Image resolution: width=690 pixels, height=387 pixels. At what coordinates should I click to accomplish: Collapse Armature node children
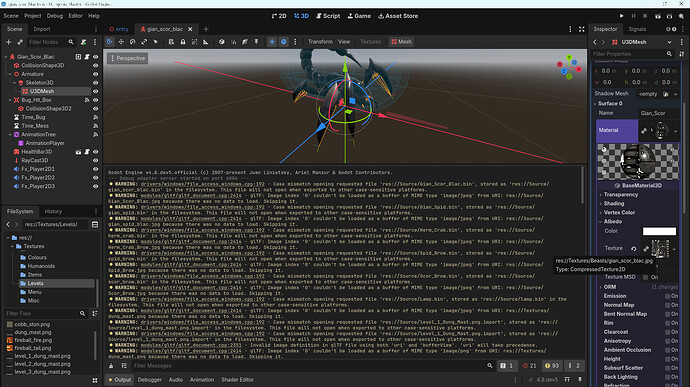pyautogui.click(x=10, y=74)
